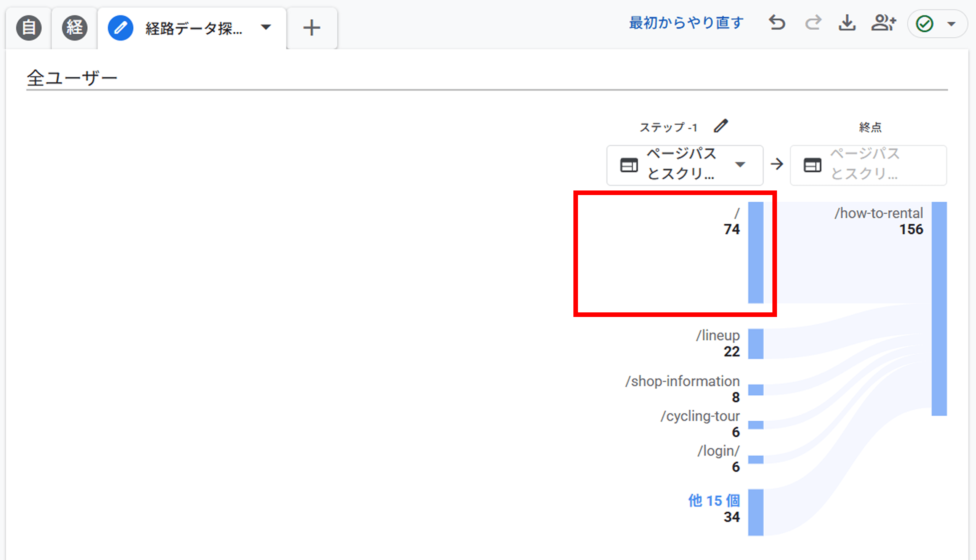Click the /how-to-rental endpoint node
This screenshot has width=976, height=560.
point(939,309)
